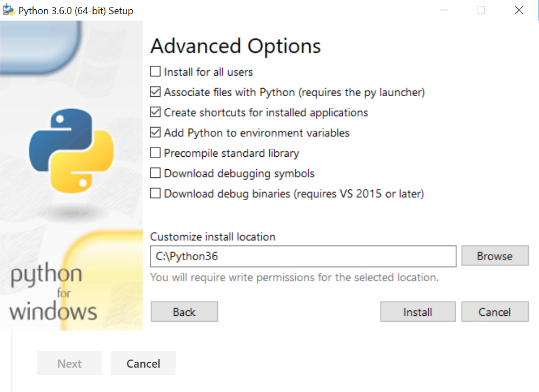Uncheck Add Python to environment variables
The height and width of the screenshot is (392, 539).
coord(155,132)
